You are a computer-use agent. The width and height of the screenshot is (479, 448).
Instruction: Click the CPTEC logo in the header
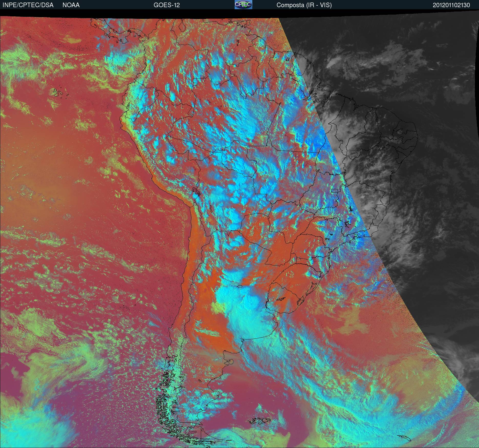243,5
